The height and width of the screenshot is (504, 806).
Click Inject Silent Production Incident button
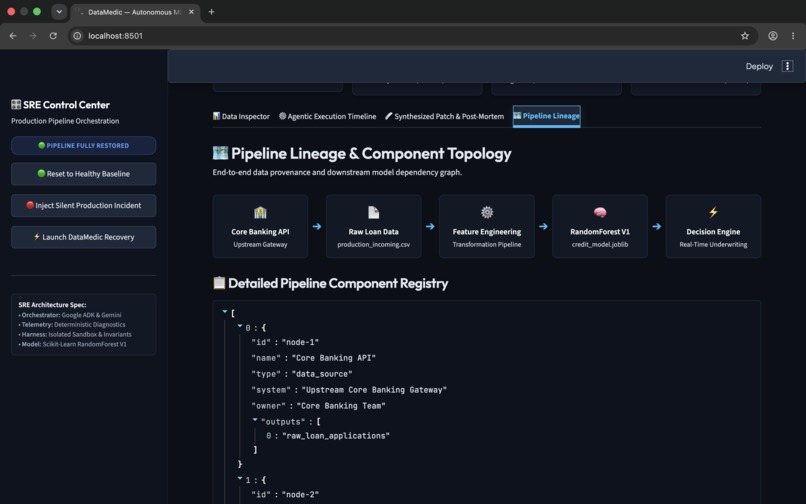pyautogui.click(x=83, y=205)
